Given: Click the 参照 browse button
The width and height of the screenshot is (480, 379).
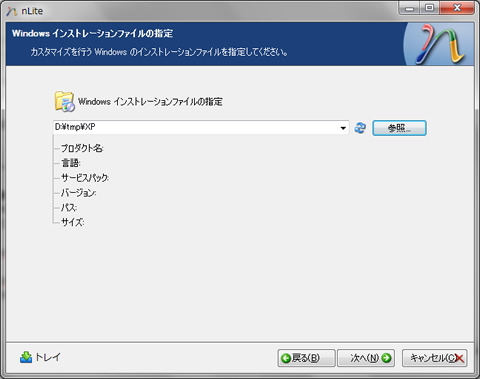Looking at the screenshot, I should click(399, 128).
